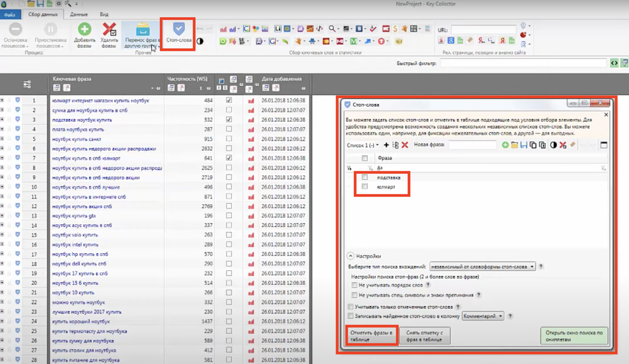The image size is (629, 364).
Task: Click the magnifier search icon in the ribbon
Action: pos(332,29)
